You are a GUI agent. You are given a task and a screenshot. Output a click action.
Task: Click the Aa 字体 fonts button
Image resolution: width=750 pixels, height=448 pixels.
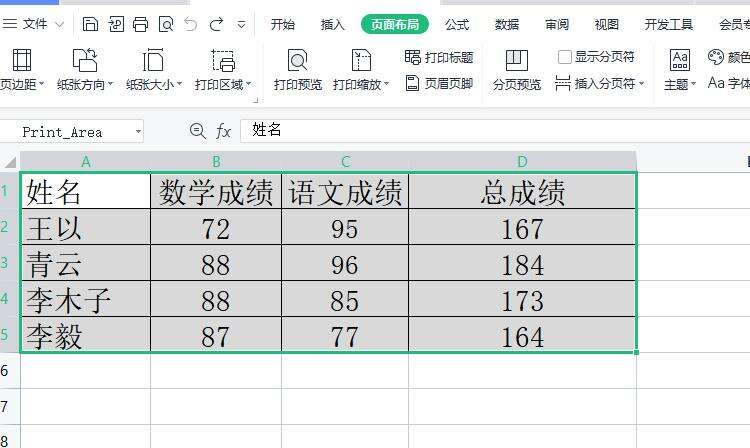click(x=728, y=83)
